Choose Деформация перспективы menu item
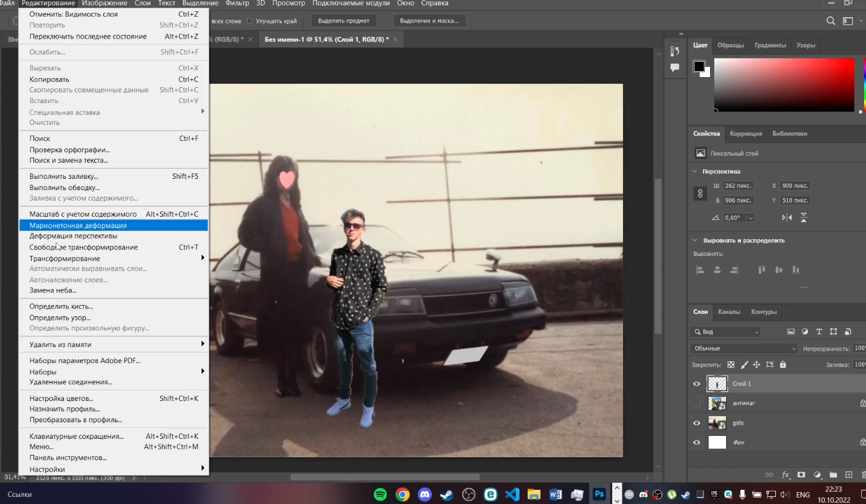The image size is (866, 504). [x=113, y=236]
